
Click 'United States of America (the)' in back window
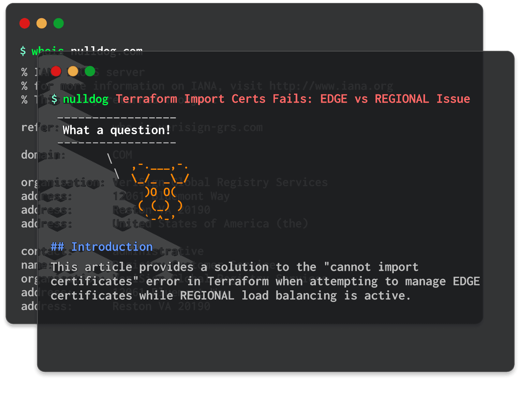(x=210, y=224)
